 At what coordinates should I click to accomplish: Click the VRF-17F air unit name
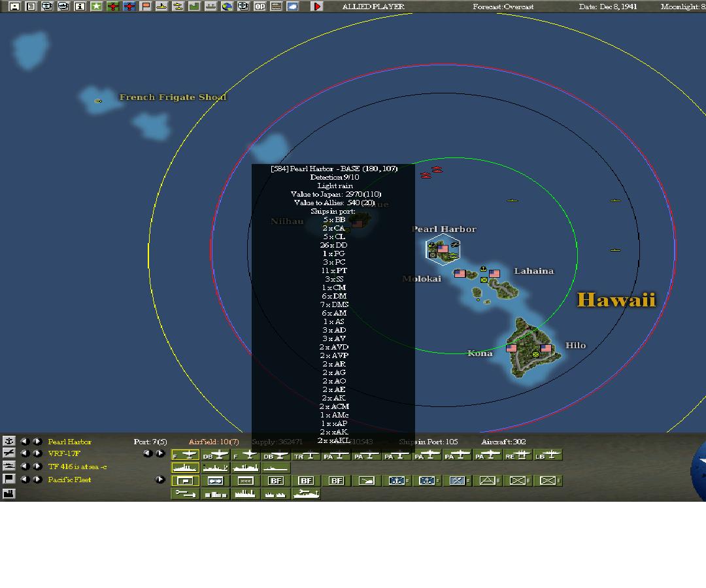[x=64, y=453]
